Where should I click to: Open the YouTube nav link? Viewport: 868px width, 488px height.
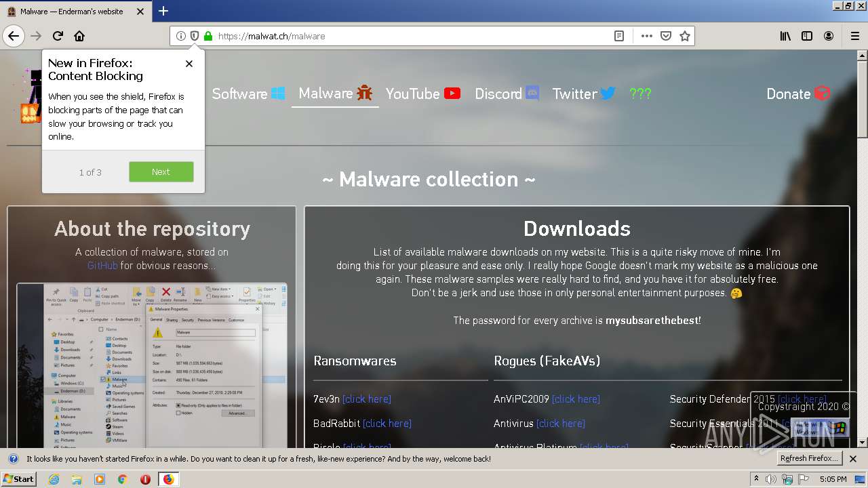coord(423,94)
